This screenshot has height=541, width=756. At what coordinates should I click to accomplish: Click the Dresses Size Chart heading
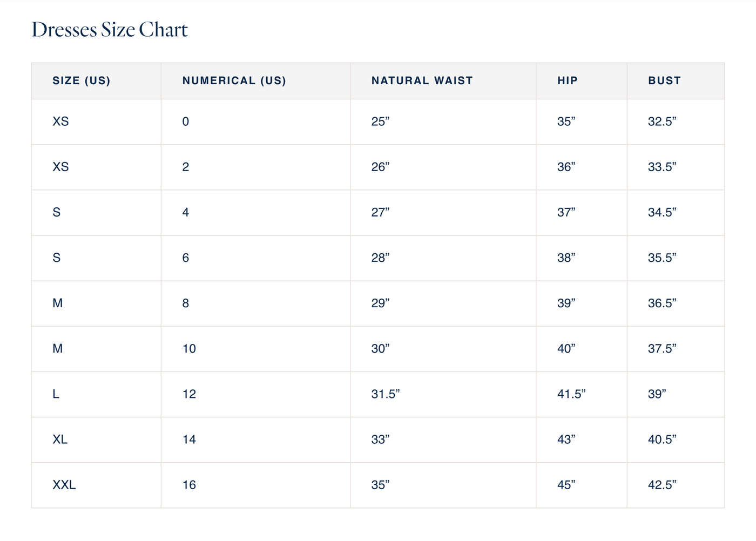(x=110, y=30)
